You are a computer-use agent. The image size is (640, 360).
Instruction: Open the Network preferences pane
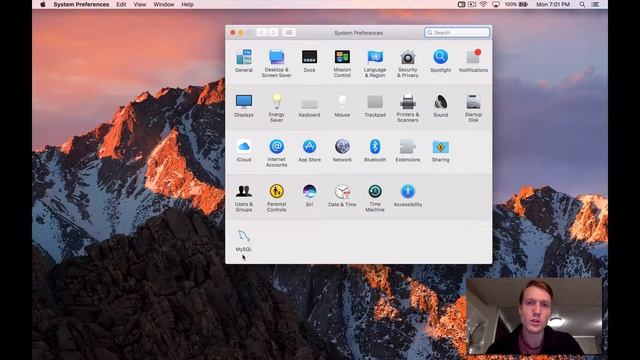342,151
